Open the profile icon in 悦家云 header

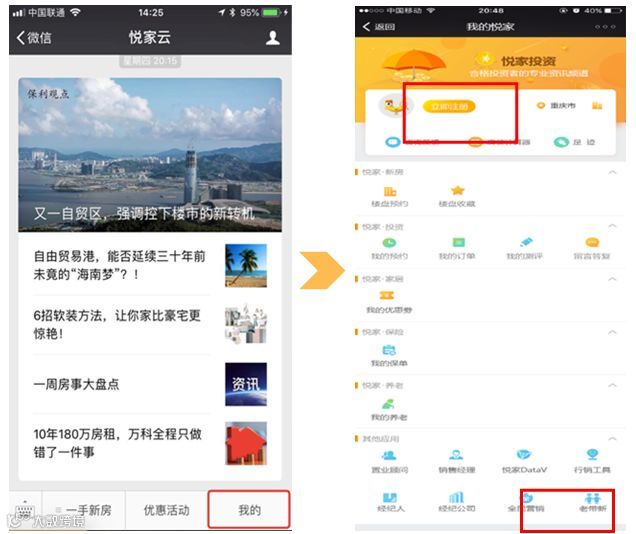click(273, 37)
